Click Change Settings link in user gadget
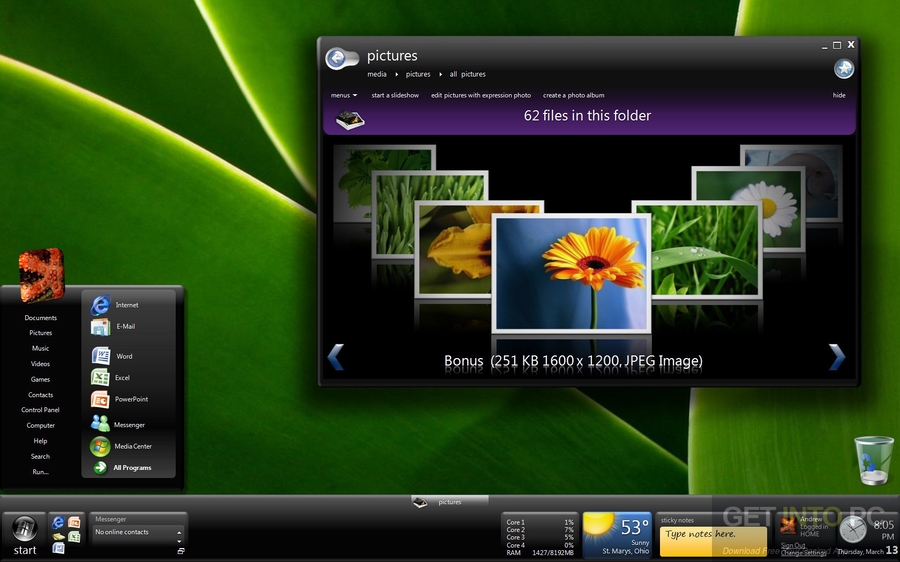The height and width of the screenshot is (562, 900). click(803, 553)
